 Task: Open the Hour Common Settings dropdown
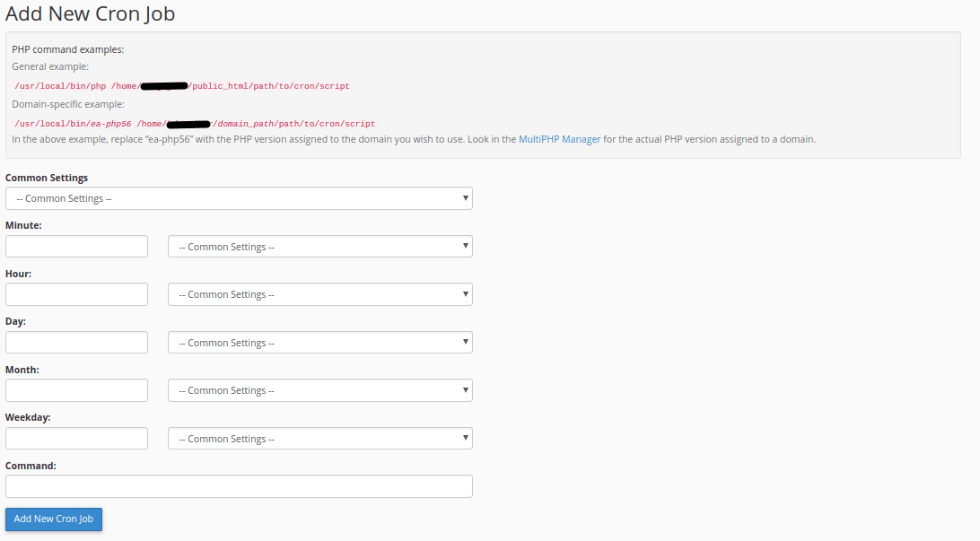click(320, 294)
